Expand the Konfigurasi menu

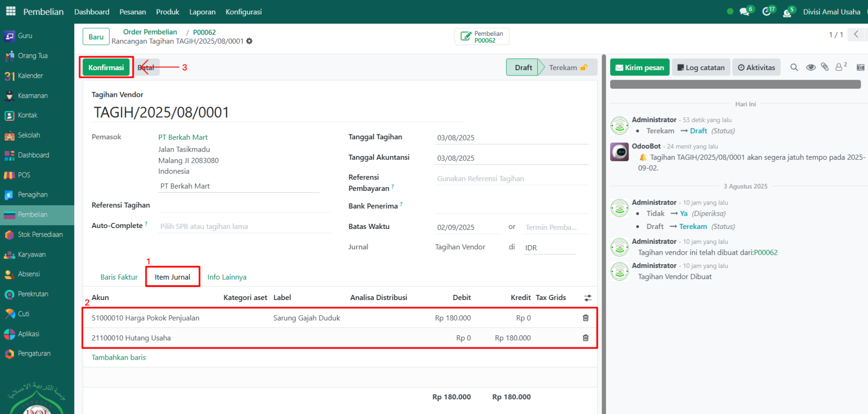tap(243, 12)
